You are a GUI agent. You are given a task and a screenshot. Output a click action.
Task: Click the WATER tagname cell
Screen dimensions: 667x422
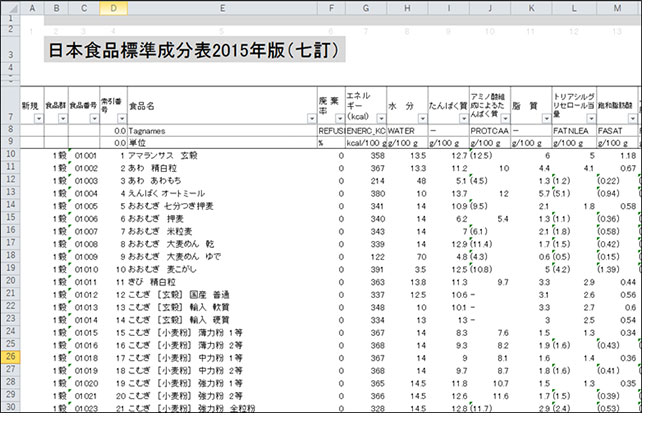click(407, 131)
